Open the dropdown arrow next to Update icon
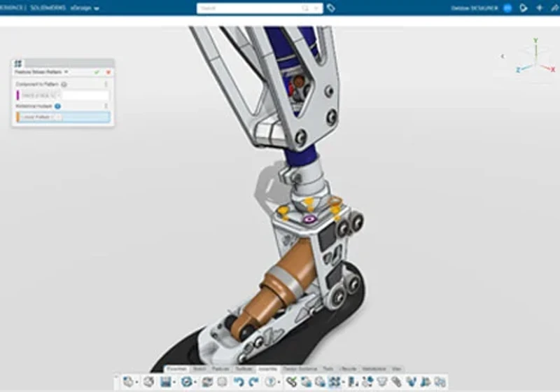 [x=195, y=382]
